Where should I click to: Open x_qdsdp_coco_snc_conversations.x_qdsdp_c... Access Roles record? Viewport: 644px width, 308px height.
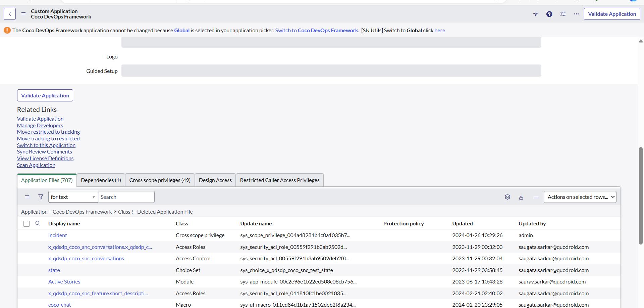tap(100, 247)
